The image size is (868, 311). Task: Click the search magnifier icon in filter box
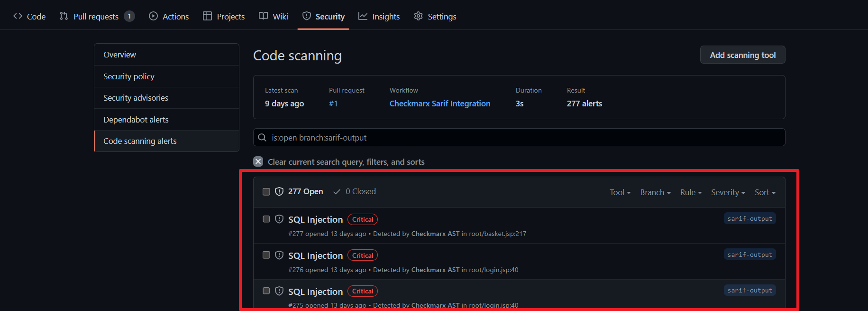(262, 138)
